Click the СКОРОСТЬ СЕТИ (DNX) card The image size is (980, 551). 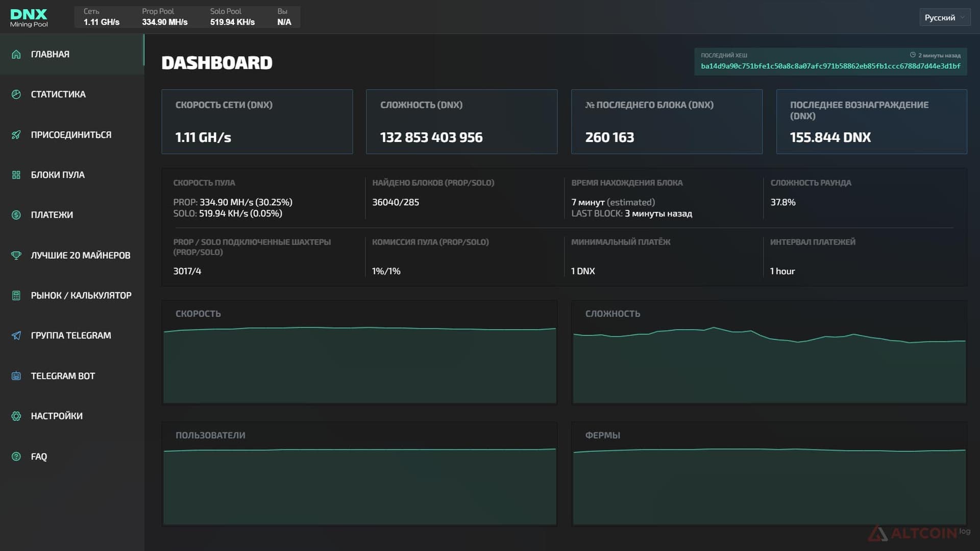[257, 122]
